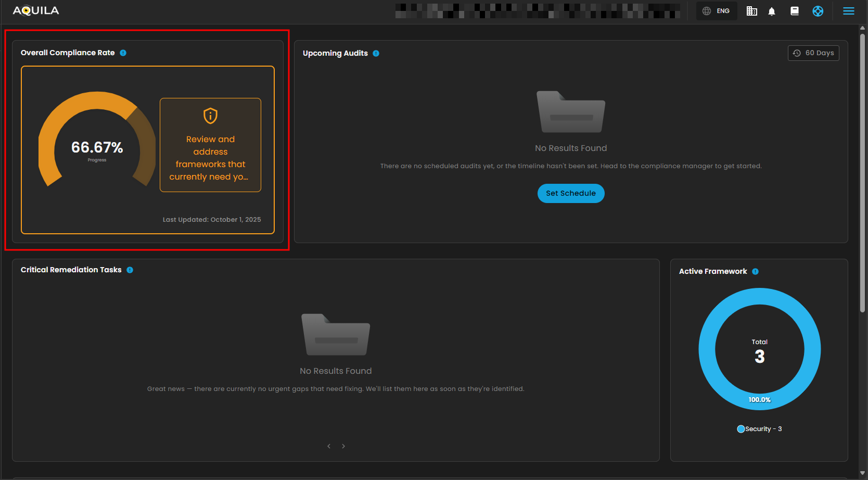This screenshot has width=868, height=480.
Task: Click the AQUILA logo
Action: pos(36,11)
